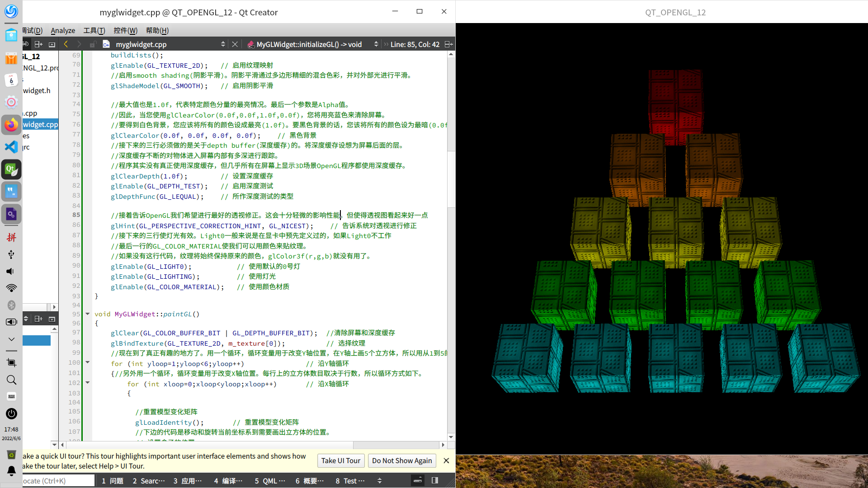868x488 pixels.
Task: Toggle the progress details button in status bar
Action: pyautogui.click(x=418, y=480)
